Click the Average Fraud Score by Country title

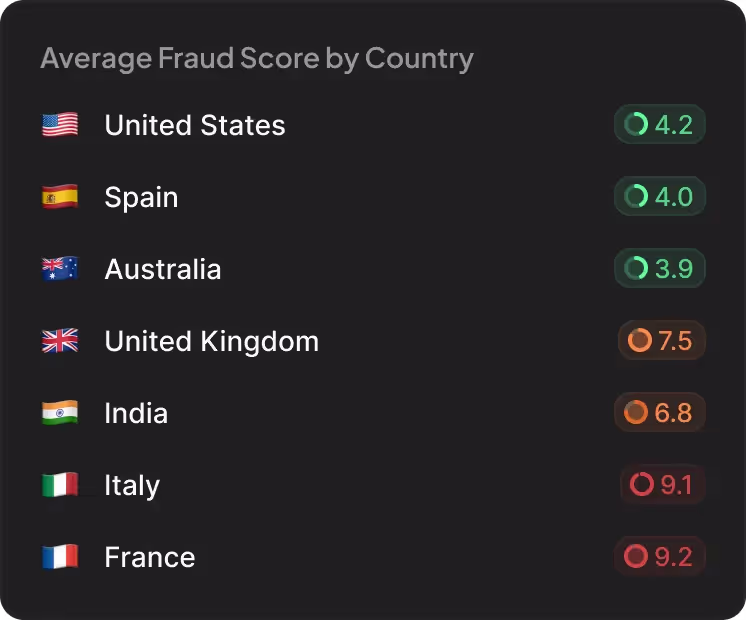257,58
